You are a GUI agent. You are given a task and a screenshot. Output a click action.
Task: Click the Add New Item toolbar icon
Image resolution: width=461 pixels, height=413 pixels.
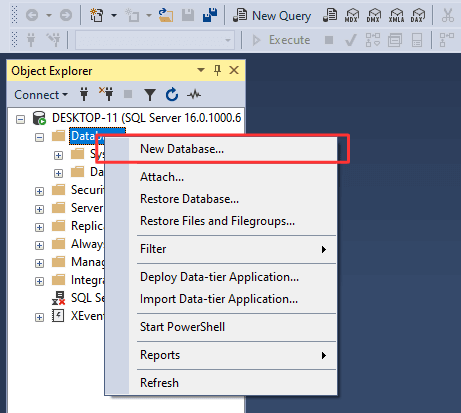coord(132,15)
